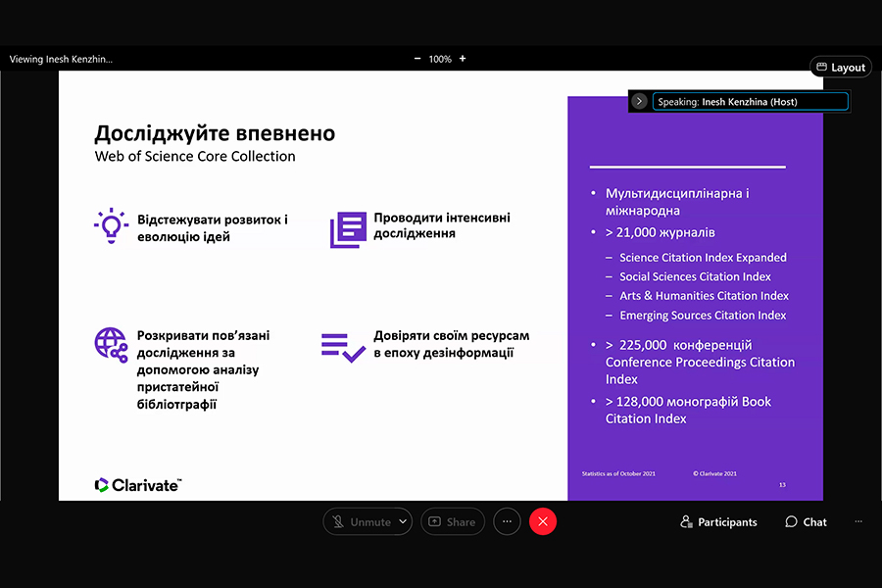This screenshot has width=882, height=588.
Task: Click the © Clarivate 2021 footer text
Action: tap(715, 473)
